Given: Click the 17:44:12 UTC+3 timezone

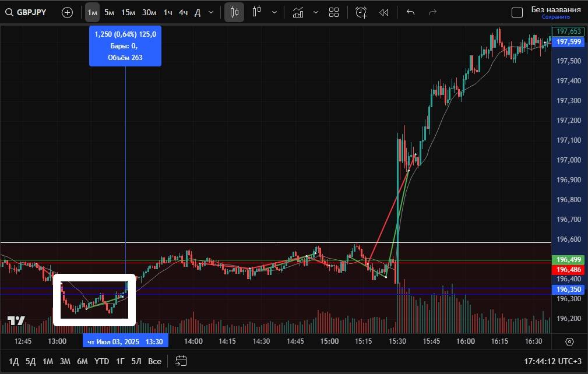Looking at the screenshot, I should [x=552, y=361].
